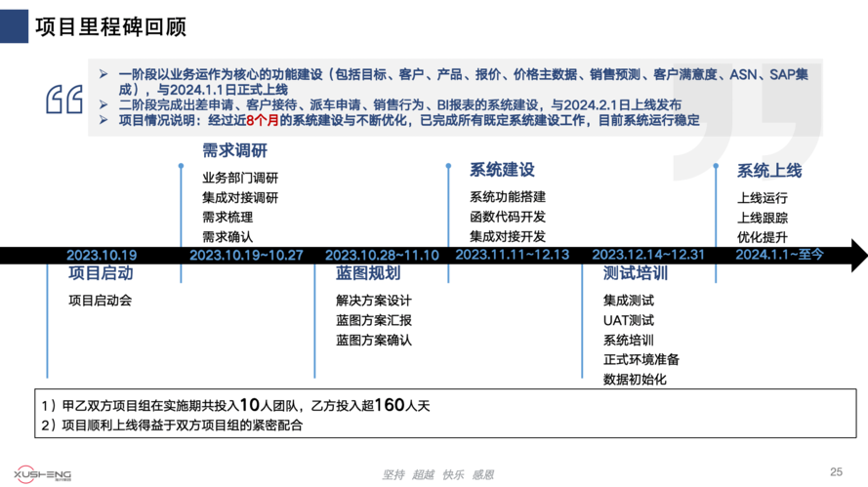Click note line 2 about 紧密配合
Viewport: 868px width, 487px height.
tap(172, 425)
